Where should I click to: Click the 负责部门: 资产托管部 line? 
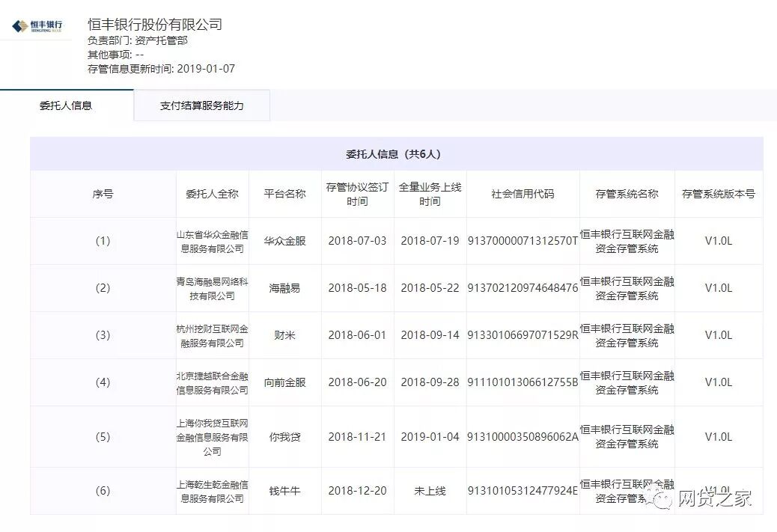coord(137,40)
